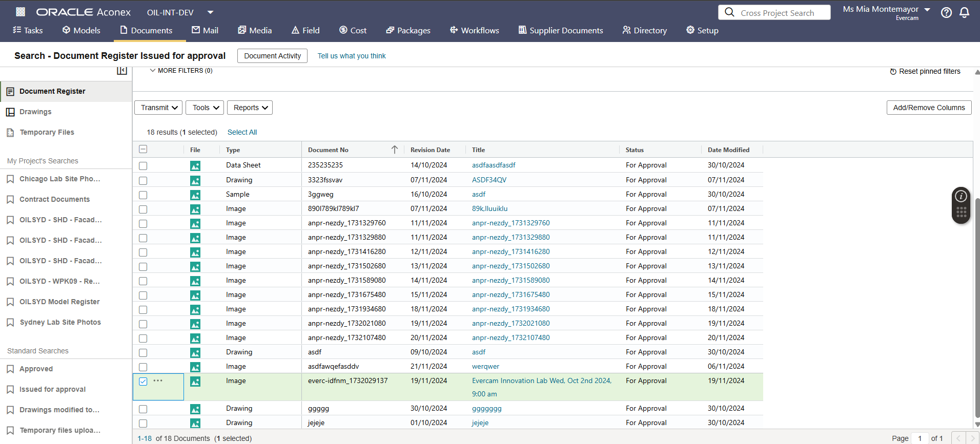Open file icon for document 3ggweg
980x444 pixels.
(195, 195)
